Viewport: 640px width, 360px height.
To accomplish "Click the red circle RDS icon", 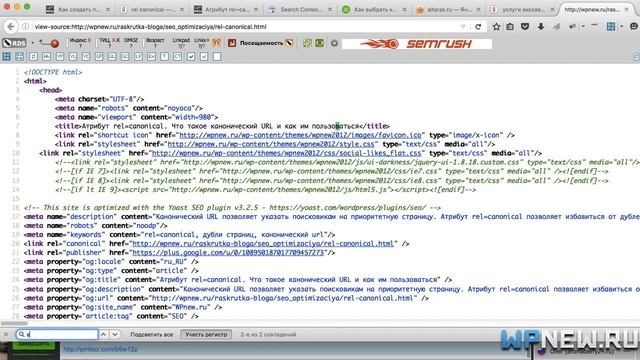I will coord(54,43).
